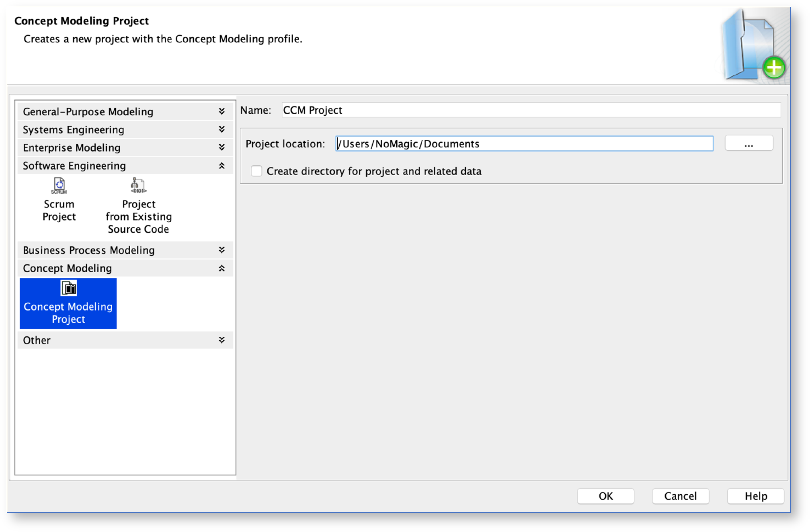
Task: Click the Business Process Modeling header
Action: coord(89,250)
